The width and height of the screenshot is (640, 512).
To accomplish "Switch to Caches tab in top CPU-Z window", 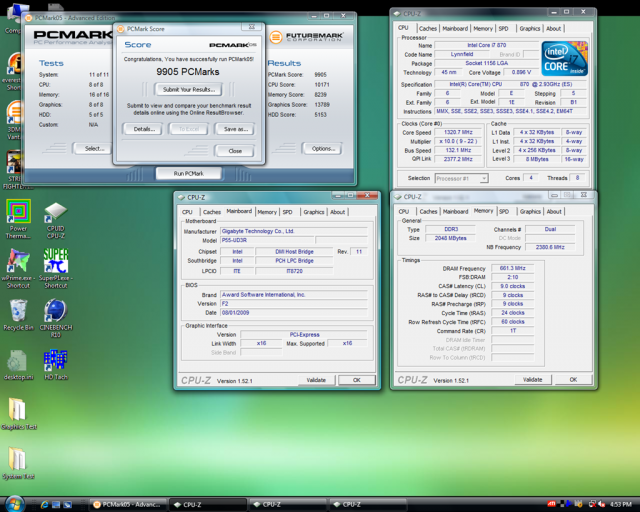I will pos(427,29).
